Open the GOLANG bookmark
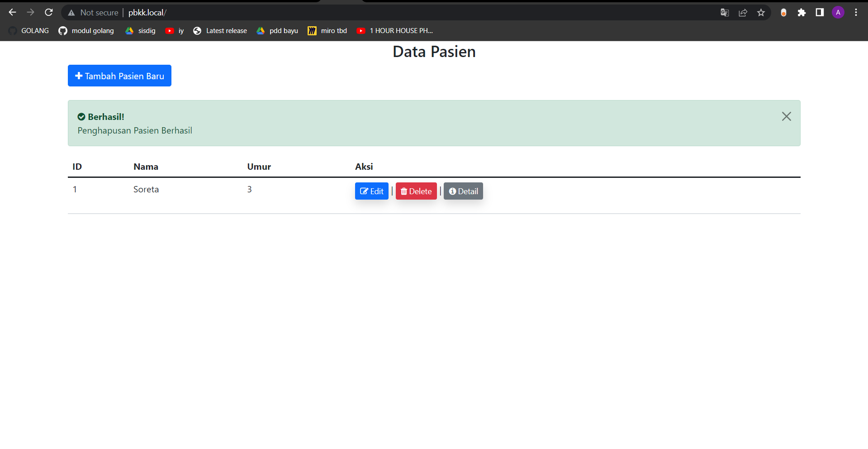 pos(28,31)
